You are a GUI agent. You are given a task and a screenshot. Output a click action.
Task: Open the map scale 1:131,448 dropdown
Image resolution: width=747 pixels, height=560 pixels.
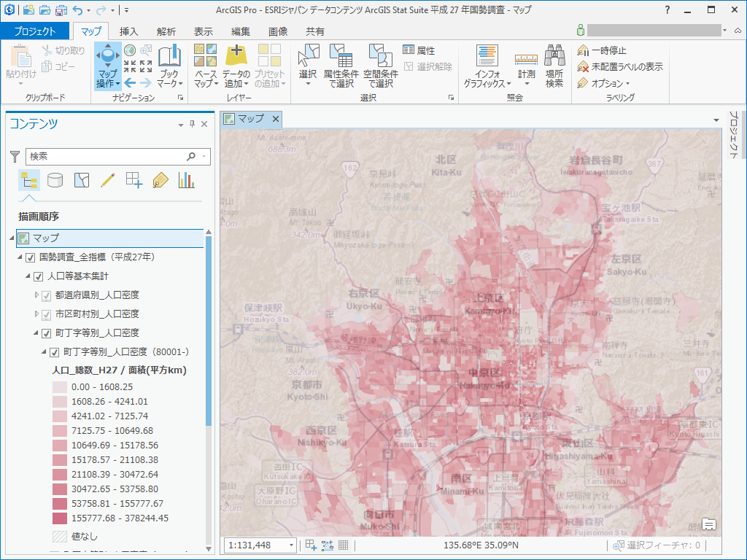pyautogui.click(x=291, y=545)
